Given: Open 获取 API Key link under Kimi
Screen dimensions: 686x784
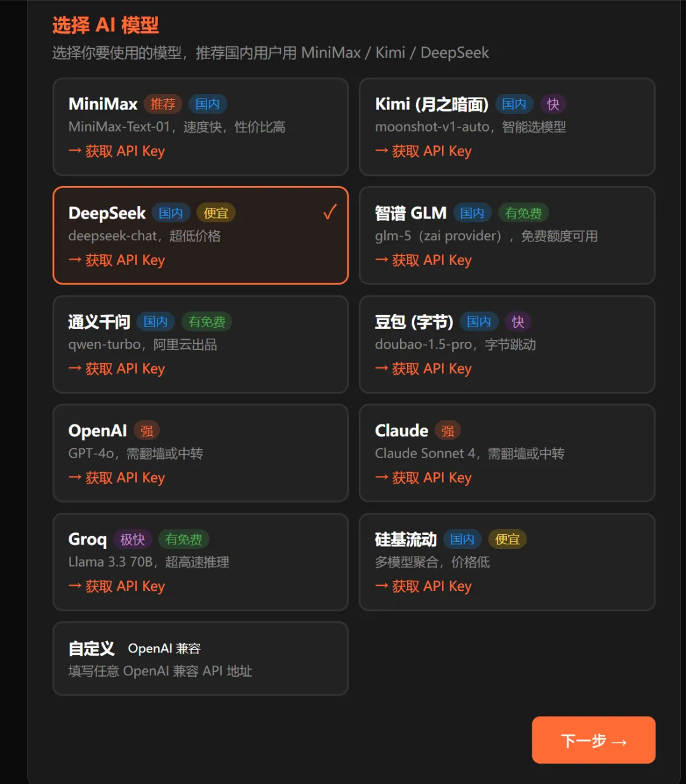Looking at the screenshot, I should point(424,151).
